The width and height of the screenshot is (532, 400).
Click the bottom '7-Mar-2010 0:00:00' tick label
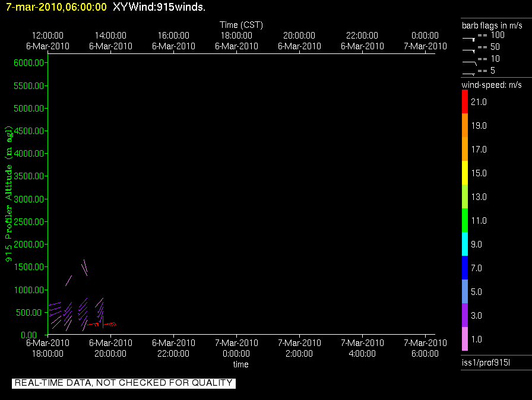click(x=236, y=348)
